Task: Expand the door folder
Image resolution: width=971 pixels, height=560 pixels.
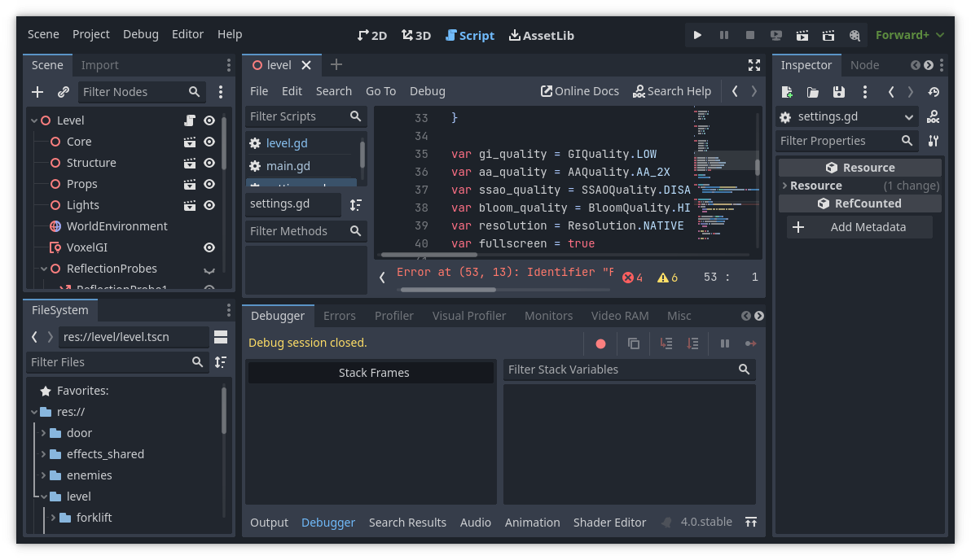Action: tap(43, 433)
